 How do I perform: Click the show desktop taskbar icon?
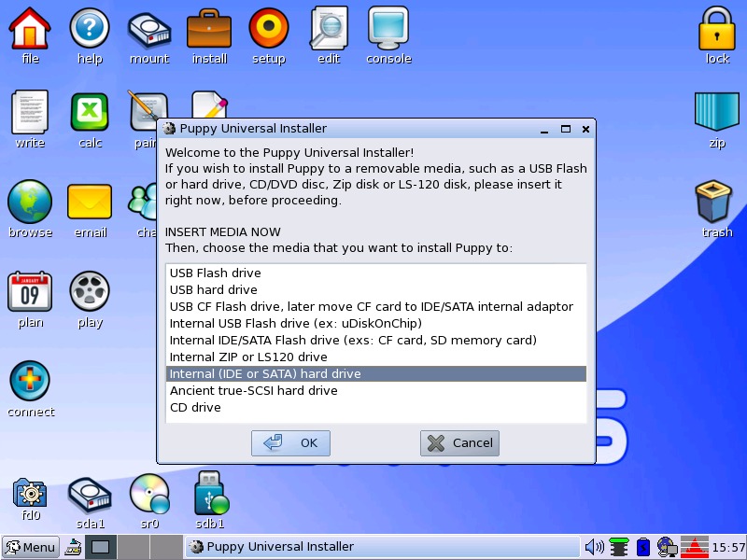(x=73, y=547)
